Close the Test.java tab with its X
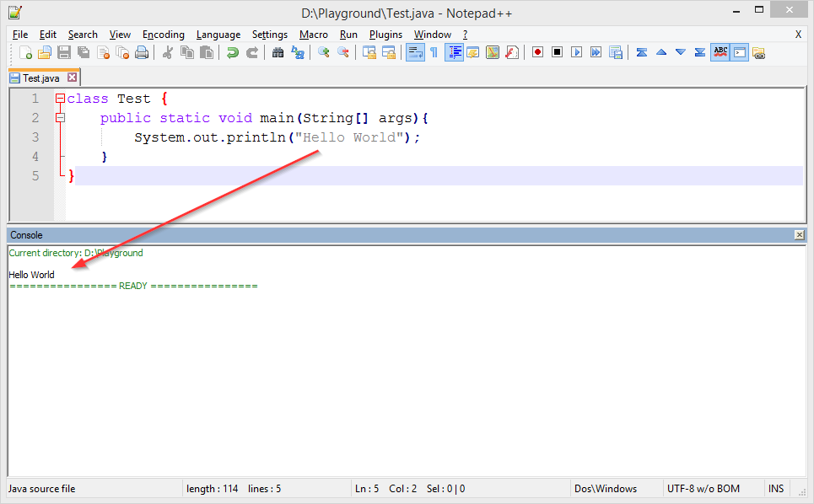Image resolution: width=814 pixels, height=504 pixels. [x=73, y=78]
